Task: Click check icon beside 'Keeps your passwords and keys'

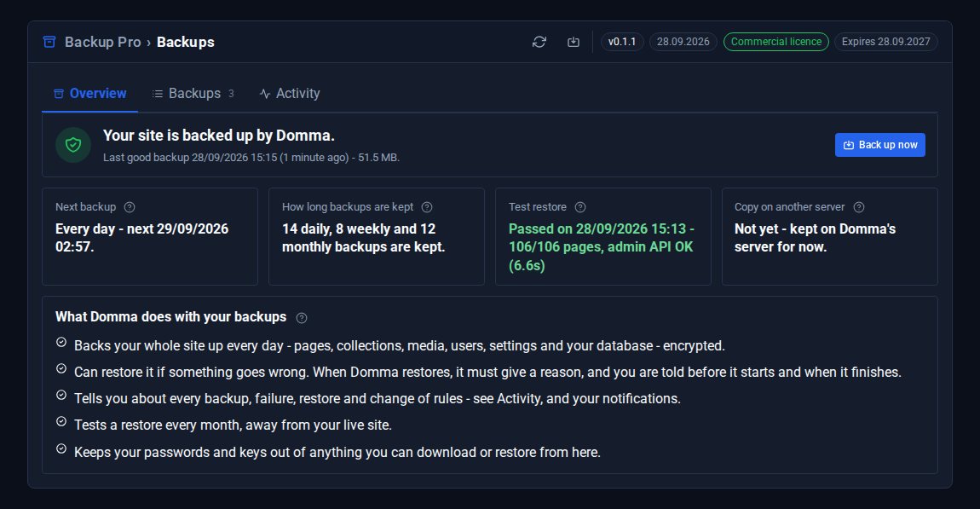Action: [61, 448]
